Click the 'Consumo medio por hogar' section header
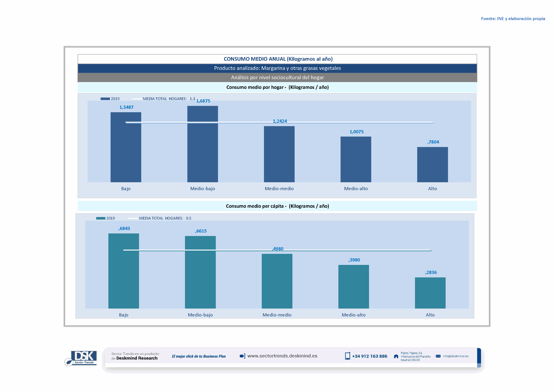The height and width of the screenshot is (392, 554). (x=277, y=87)
